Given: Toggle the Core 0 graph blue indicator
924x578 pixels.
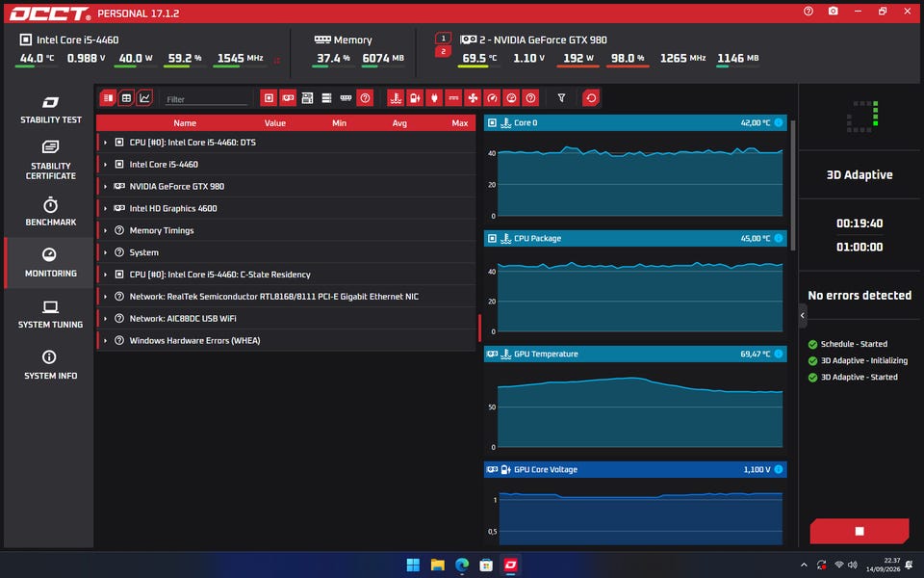Looking at the screenshot, I should 779,122.
